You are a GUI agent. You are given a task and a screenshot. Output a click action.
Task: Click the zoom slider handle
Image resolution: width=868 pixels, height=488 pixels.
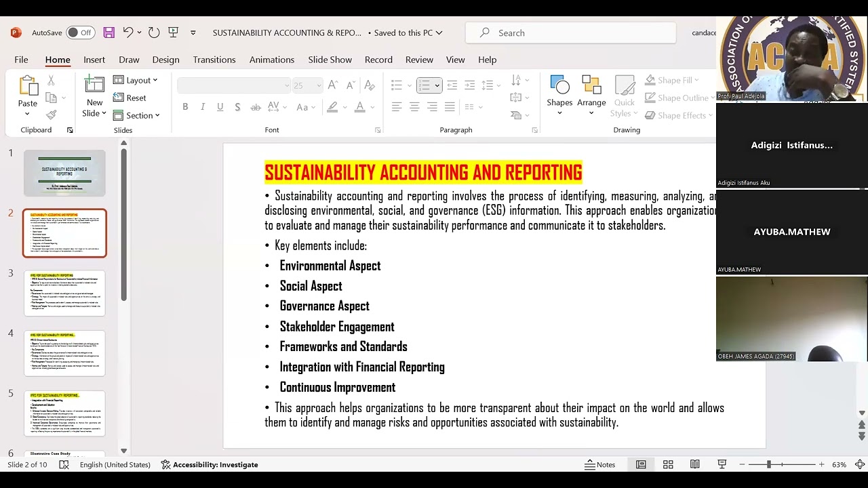coord(768,464)
